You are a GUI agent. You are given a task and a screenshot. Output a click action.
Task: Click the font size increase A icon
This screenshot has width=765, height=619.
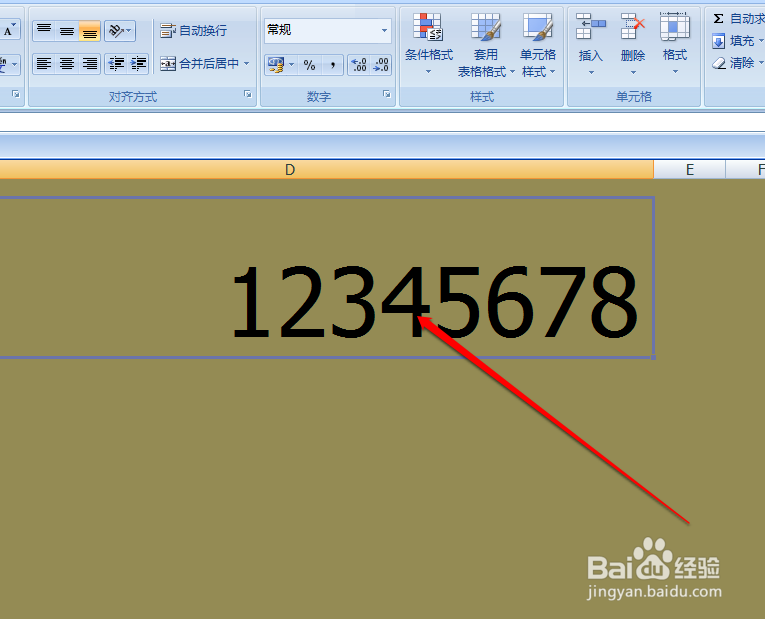[x=9, y=31]
